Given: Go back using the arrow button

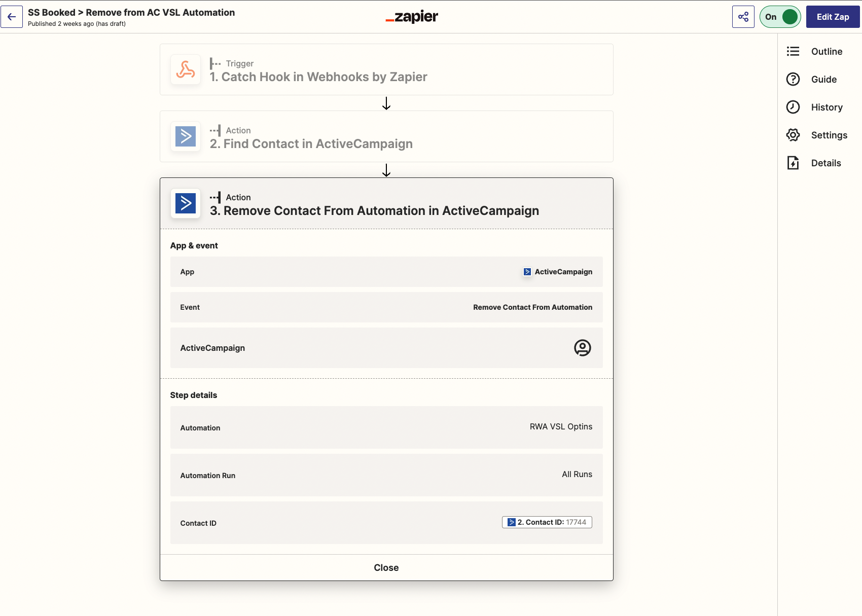Looking at the screenshot, I should click(x=12, y=17).
